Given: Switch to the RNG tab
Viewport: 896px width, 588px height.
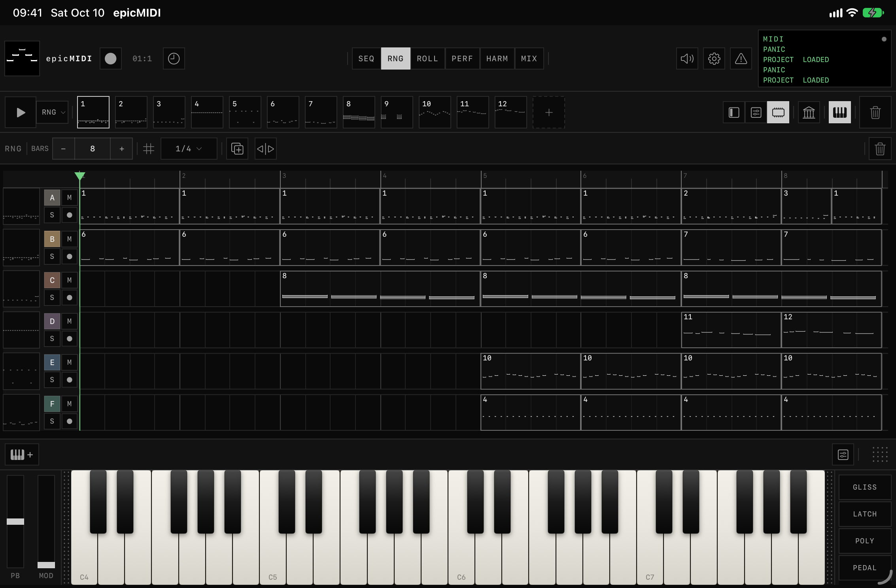Looking at the screenshot, I should pyautogui.click(x=395, y=58).
